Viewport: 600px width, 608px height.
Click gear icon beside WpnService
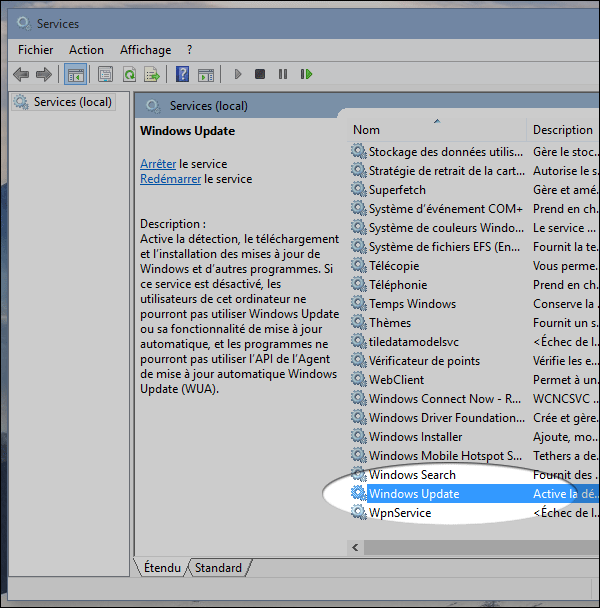pyautogui.click(x=359, y=513)
